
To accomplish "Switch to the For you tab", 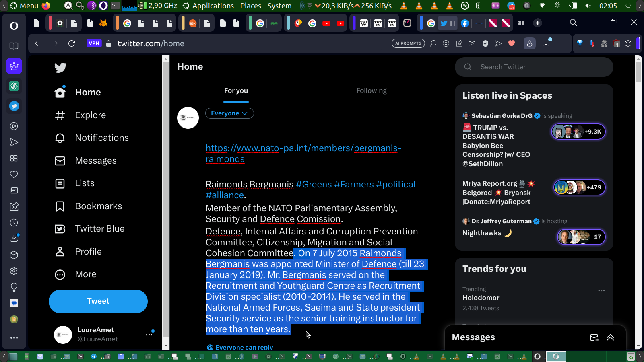I will [x=236, y=91].
